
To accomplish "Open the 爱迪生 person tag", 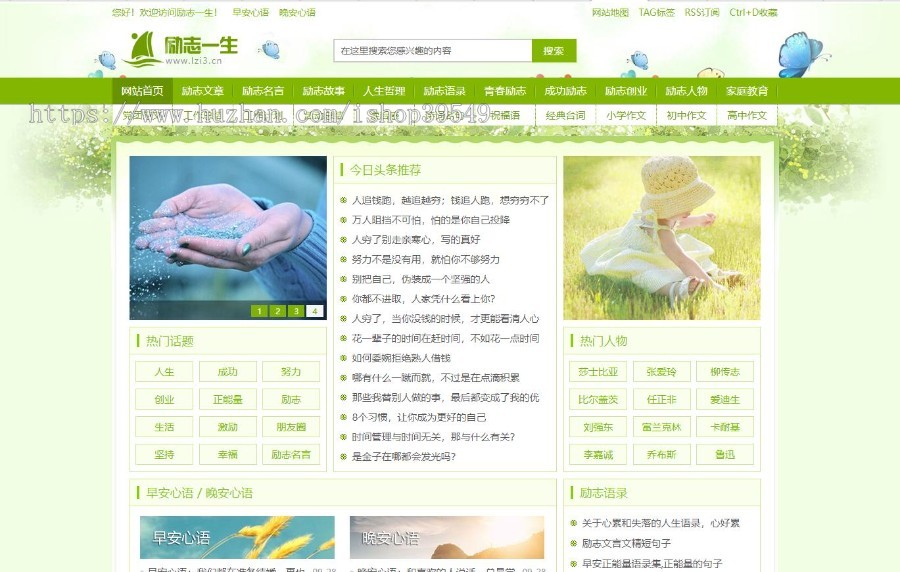I will [x=725, y=399].
